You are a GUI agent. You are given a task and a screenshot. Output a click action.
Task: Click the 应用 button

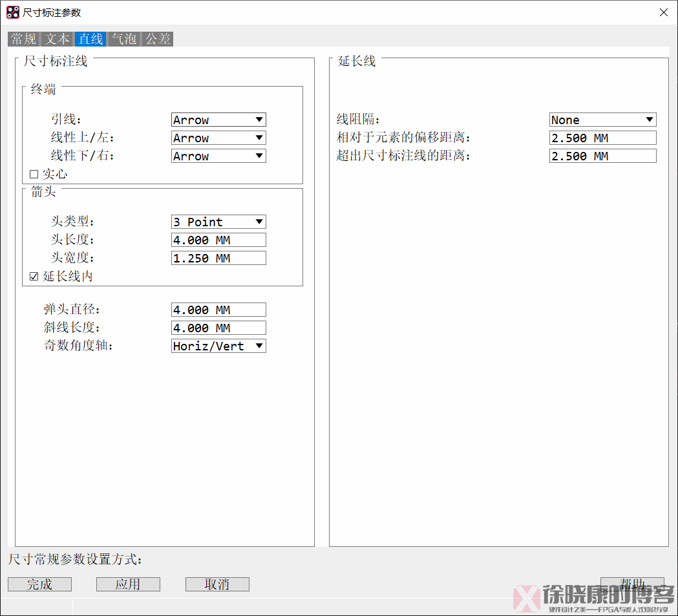click(x=128, y=584)
